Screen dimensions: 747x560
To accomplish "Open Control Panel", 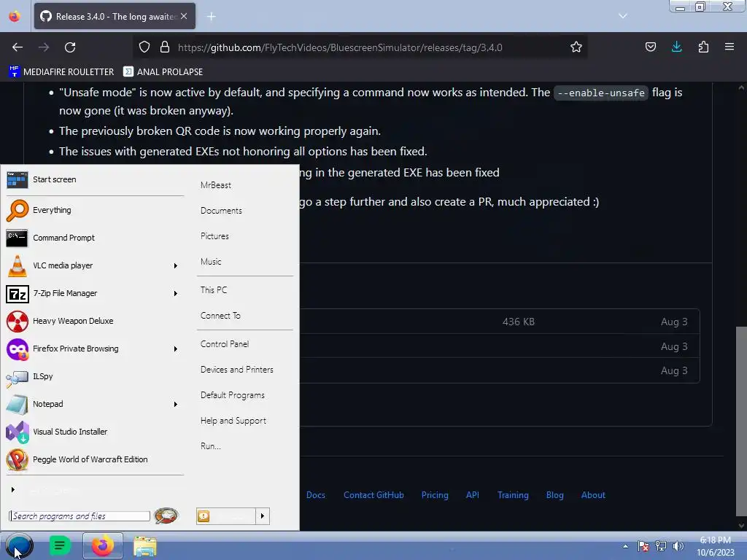I will point(225,344).
